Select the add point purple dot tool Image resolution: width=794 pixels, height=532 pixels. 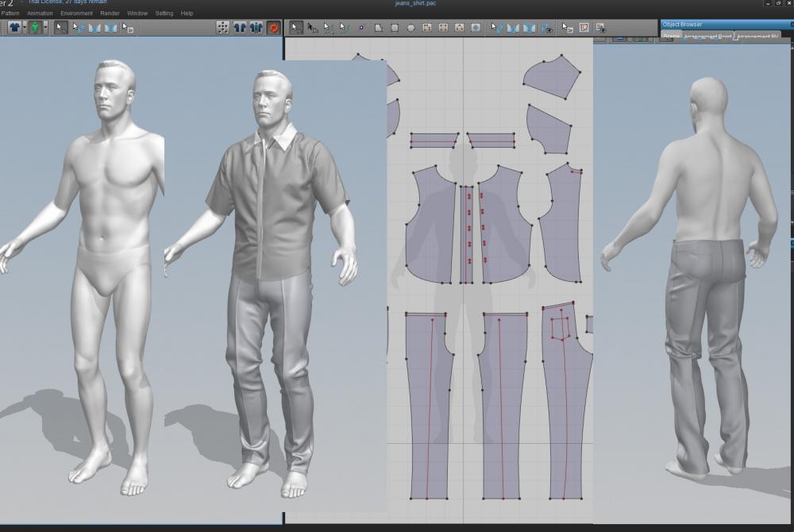click(360, 27)
